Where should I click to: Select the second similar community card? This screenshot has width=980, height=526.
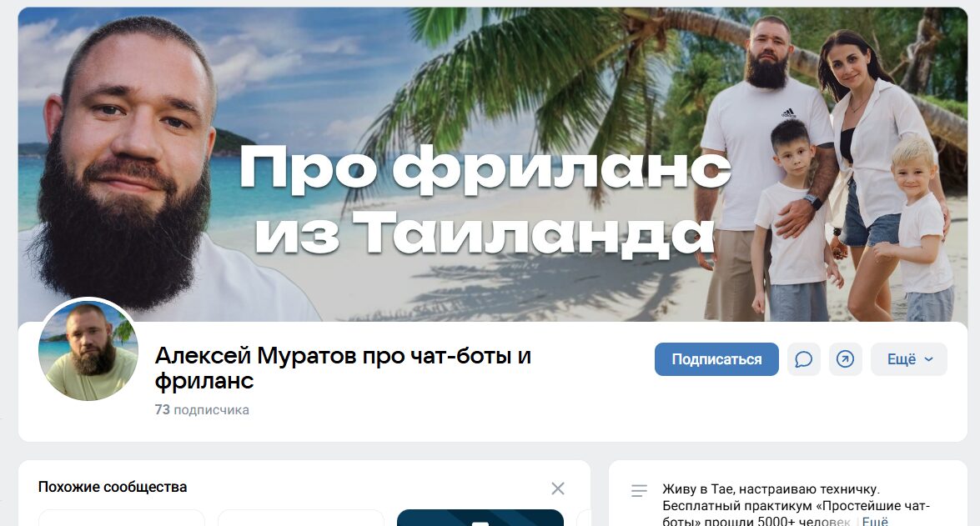(300, 518)
